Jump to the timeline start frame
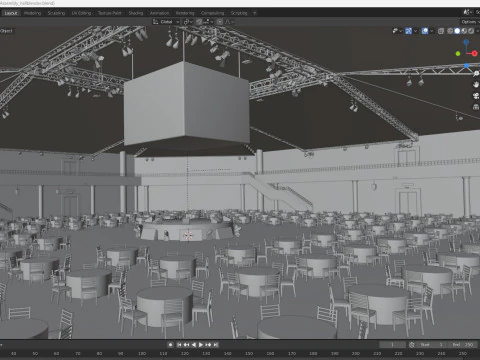Screen dimensions: 480x360 tap(179, 345)
